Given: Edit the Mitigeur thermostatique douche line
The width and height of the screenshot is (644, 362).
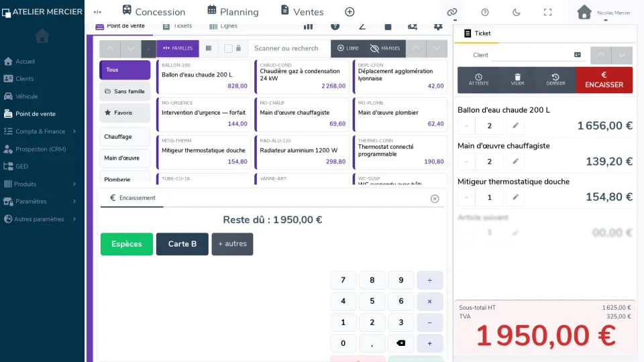Looking at the screenshot, I should 515,197.
